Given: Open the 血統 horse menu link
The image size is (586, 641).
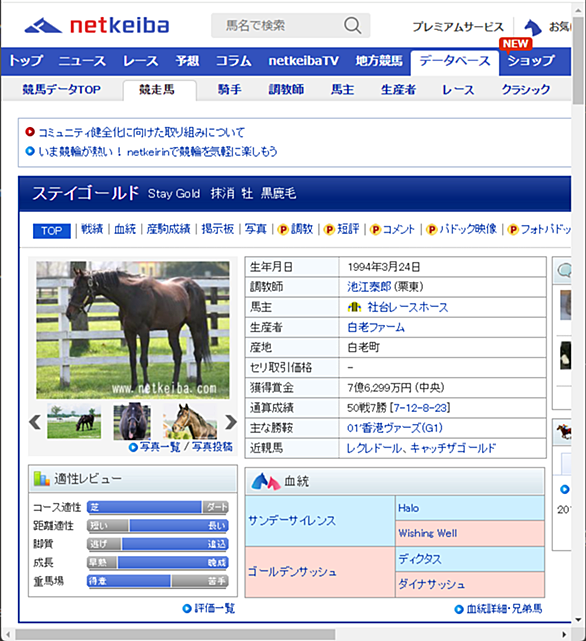Looking at the screenshot, I should 125,229.
